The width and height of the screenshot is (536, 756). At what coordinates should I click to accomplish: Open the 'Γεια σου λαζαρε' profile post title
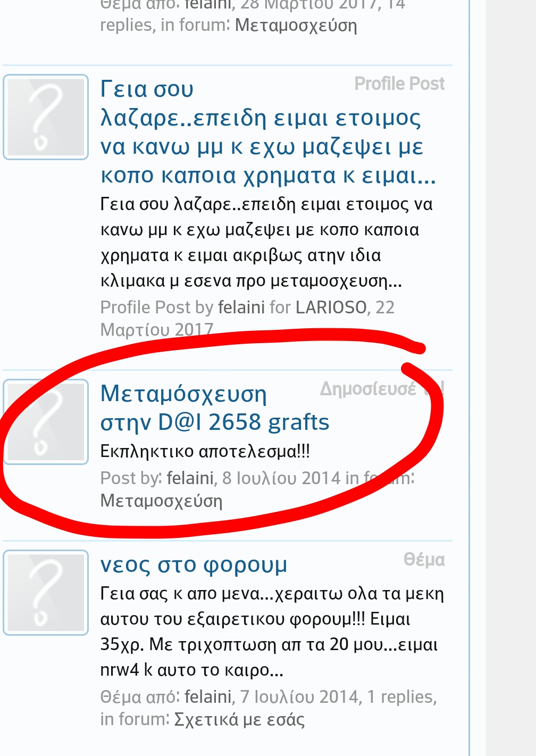pos(268,132)
